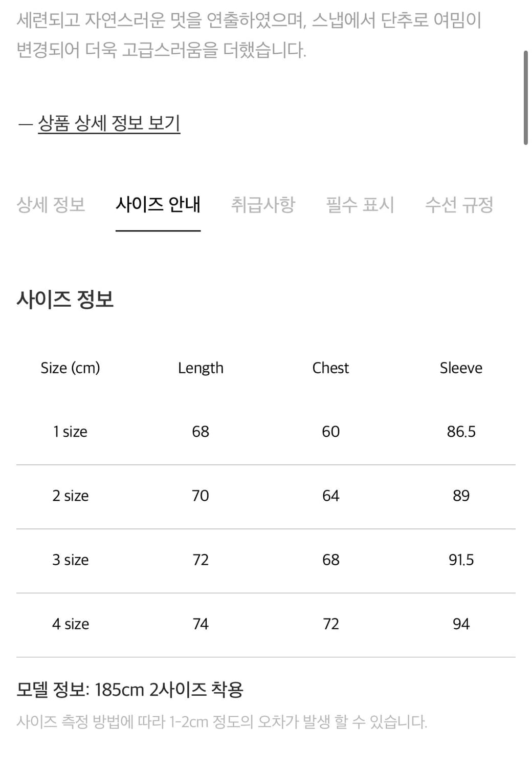
Task: Click the Sleeve column header
Action: 461,367
